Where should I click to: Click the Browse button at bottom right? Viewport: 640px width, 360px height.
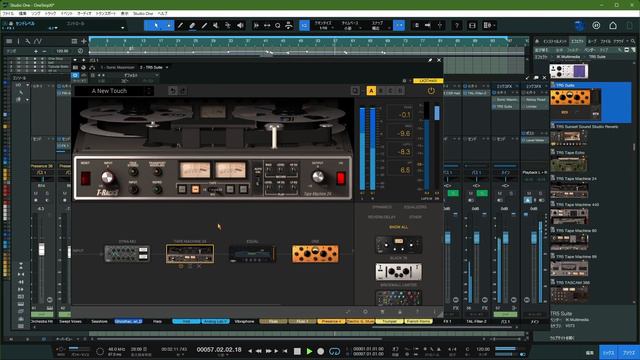coord(629,353)
